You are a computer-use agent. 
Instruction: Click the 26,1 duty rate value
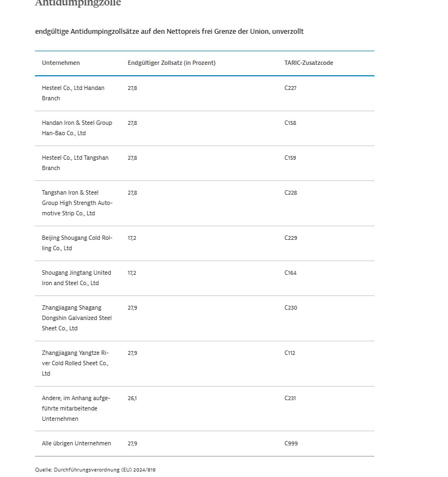tap(132, 398)
